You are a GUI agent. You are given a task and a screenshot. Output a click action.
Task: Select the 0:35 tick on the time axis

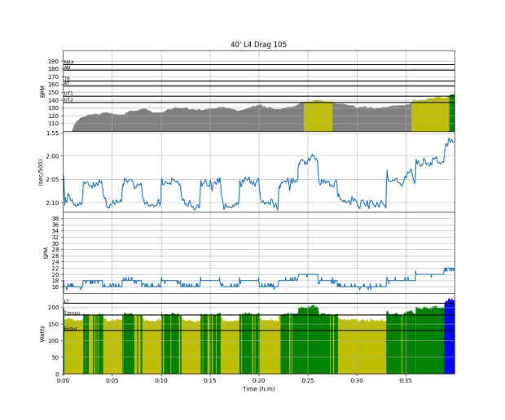[406, 380]
